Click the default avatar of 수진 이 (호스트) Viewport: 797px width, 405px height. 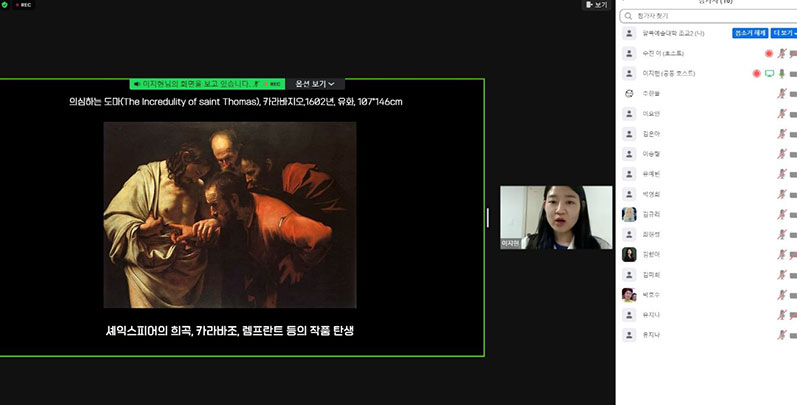click(x=629, y=53)
